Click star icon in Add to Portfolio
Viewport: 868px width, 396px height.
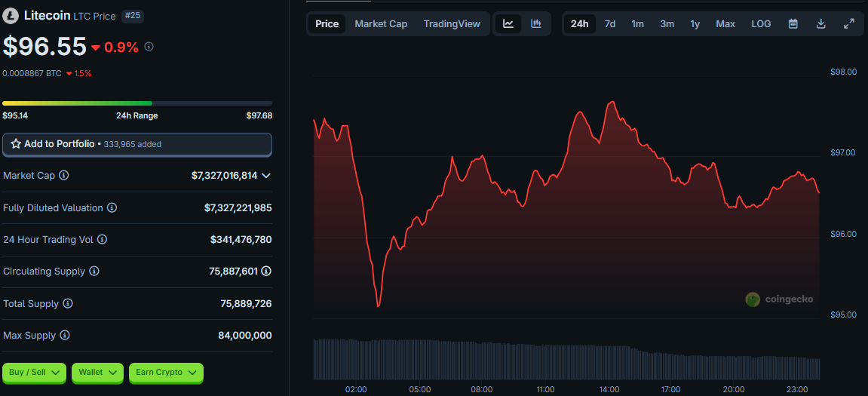(16, 144)
